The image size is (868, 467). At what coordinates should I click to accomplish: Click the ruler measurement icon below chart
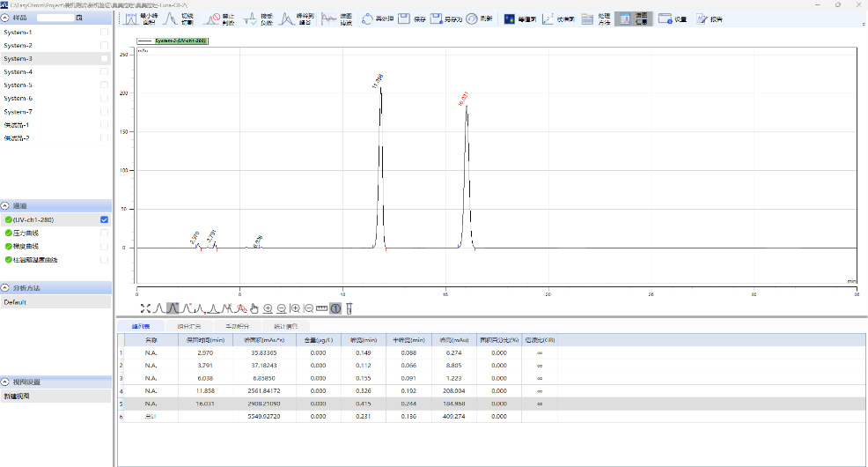point(321,308)
